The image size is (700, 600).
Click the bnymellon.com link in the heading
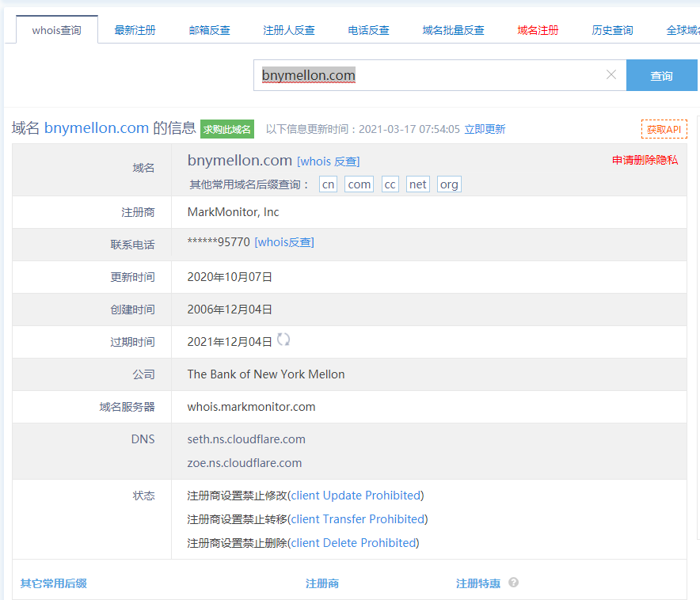point(97,128)
